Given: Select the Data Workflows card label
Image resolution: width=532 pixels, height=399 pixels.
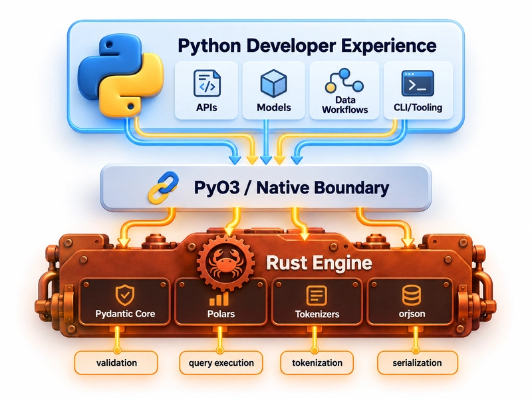Looking at the screenshot, I should (344, 105).
